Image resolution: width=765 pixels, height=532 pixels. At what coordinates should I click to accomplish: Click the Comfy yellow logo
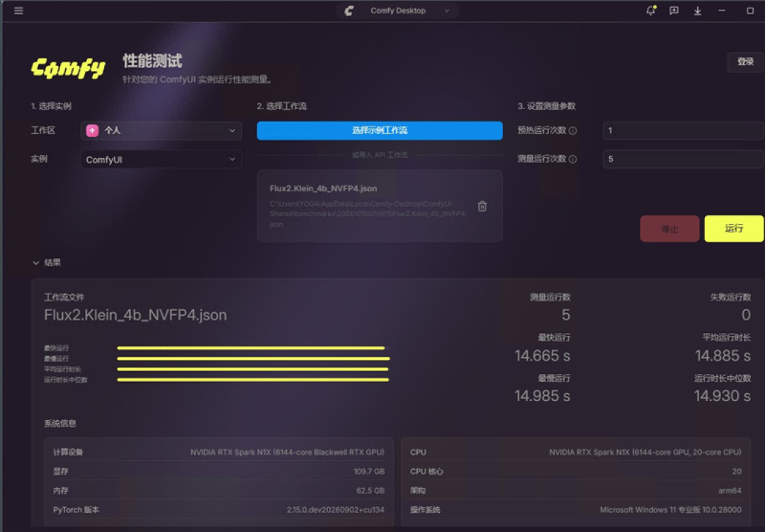coord(68,68)
